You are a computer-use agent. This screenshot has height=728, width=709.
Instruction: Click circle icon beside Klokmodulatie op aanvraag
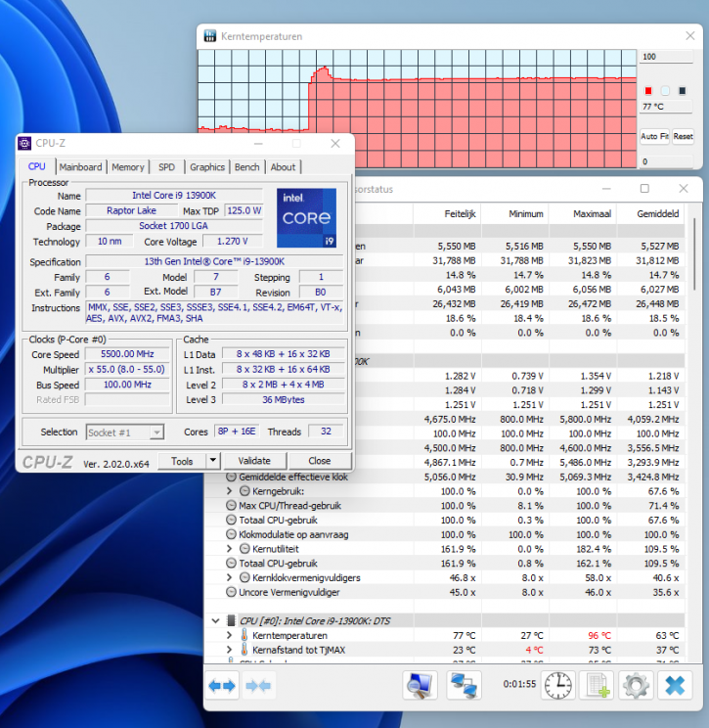231,534
